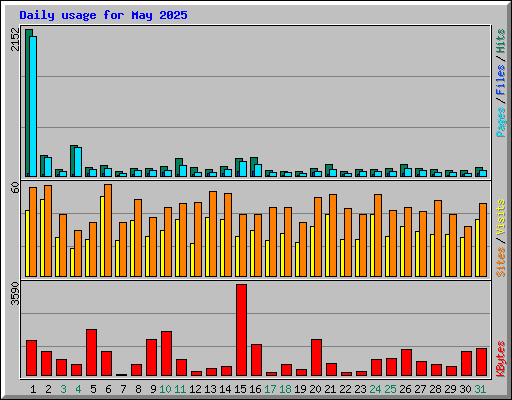Click the red KBytes bar for day 5

(92, 353)
